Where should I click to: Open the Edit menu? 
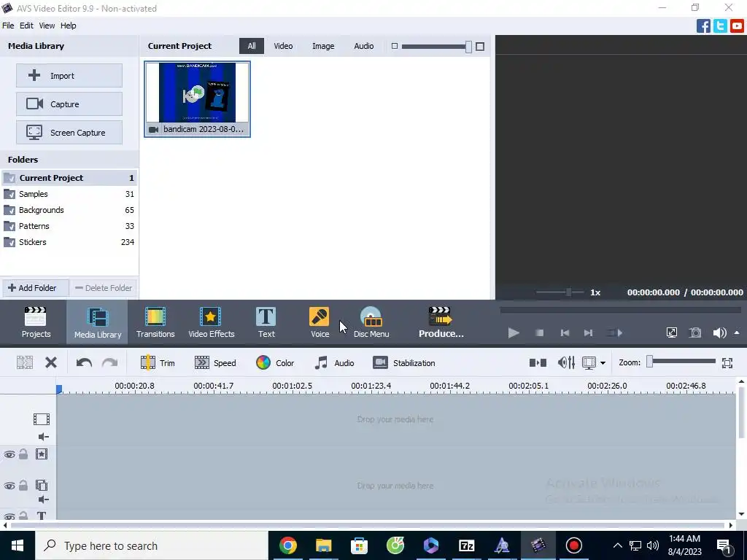26,26
